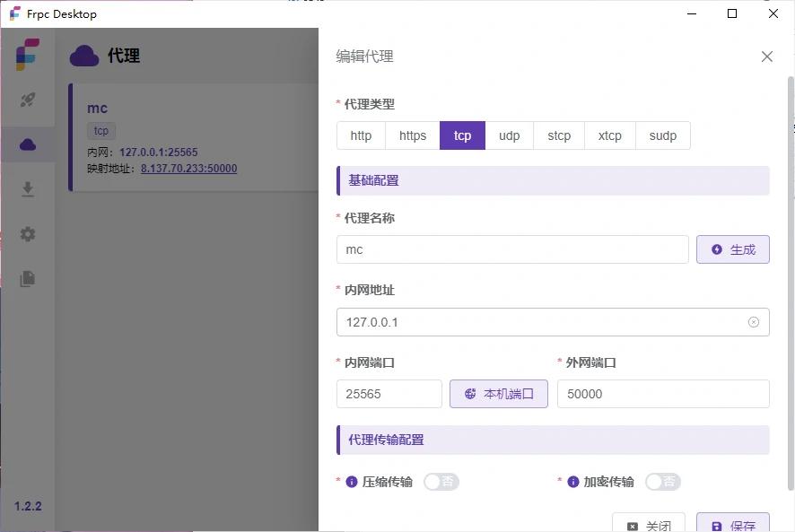The width and height of the screenshot is (795, 532).
Task: Click the Frpc Desktop logo in sidebar
Action: click(x=28, y=54)
